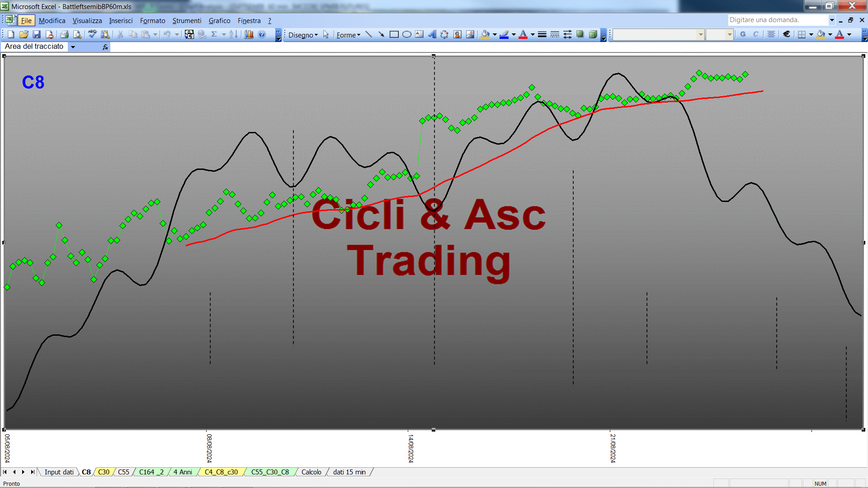Click the 'Digitare una domanda' help field
The image size is (868, 488).
click(778, 20)
